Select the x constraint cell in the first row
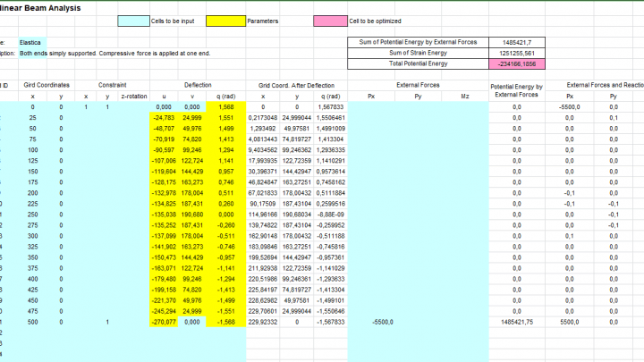 click(x=86, y=107)
